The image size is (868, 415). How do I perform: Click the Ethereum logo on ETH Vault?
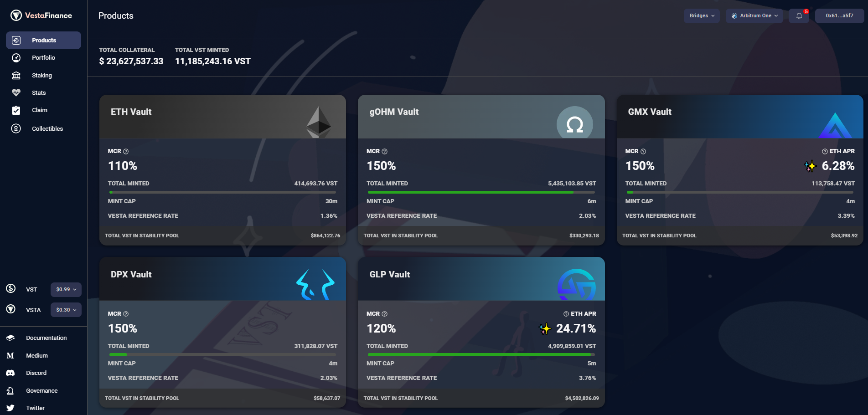[319, 122]
